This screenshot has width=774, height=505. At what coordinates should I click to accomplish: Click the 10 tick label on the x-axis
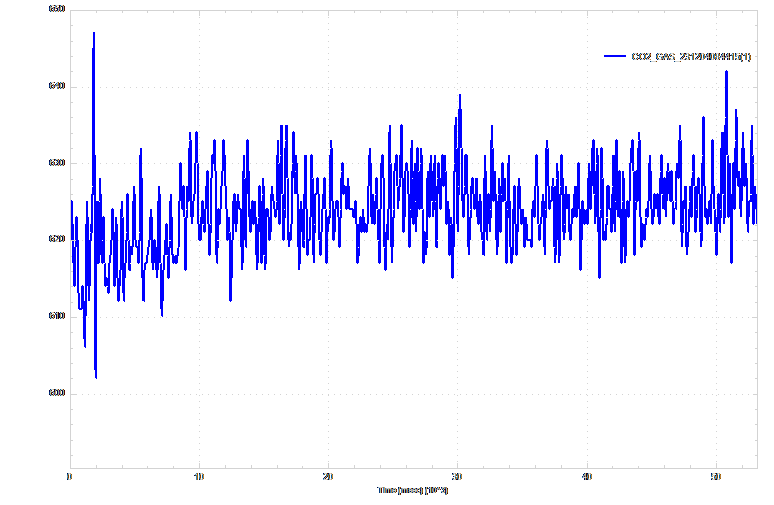click(199, 477)
